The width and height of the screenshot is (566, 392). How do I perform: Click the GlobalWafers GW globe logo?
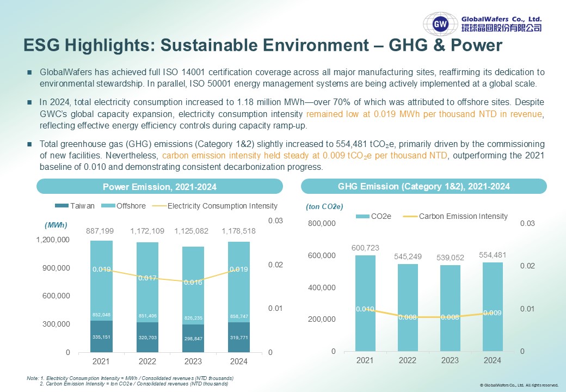[440, 24]
